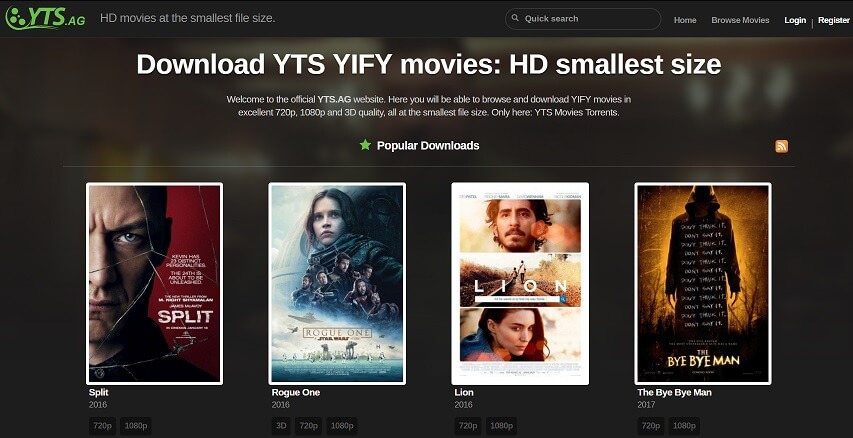This screenshot has width=853, height=438.
Task: Click the Login link
Action: click(x=795, y=20)
